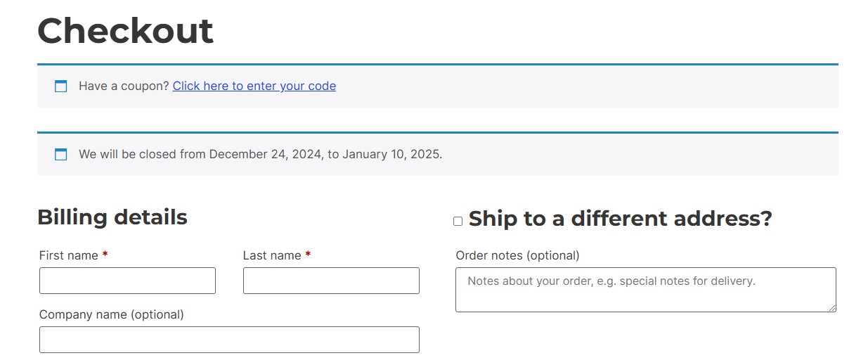Click the red asterisk next to First name

pyautogui.click(x=105, y=255)
